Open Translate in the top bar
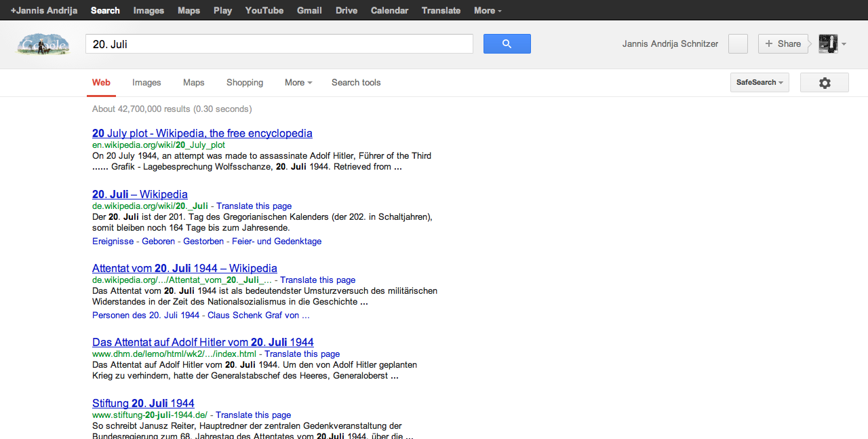The height and width of the screenshot is (439, 868). coord(441,10)
